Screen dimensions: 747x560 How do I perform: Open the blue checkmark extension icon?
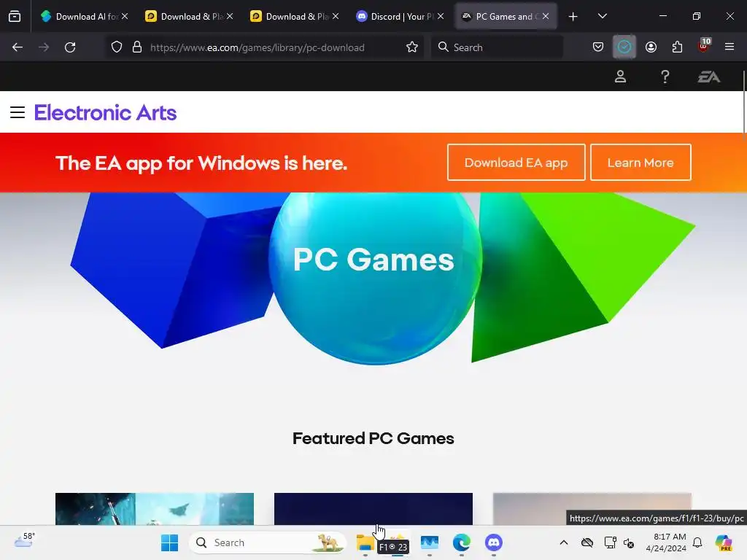[x=624, y=47]
